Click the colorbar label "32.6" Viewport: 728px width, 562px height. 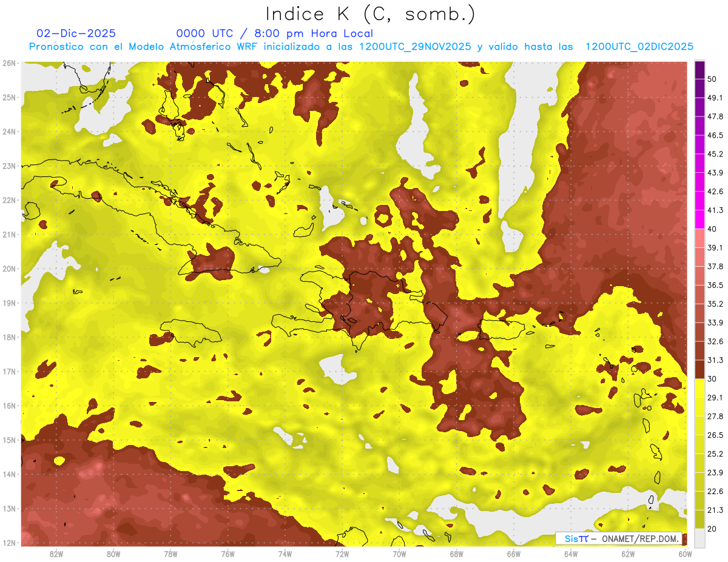(x=715, y=341)
